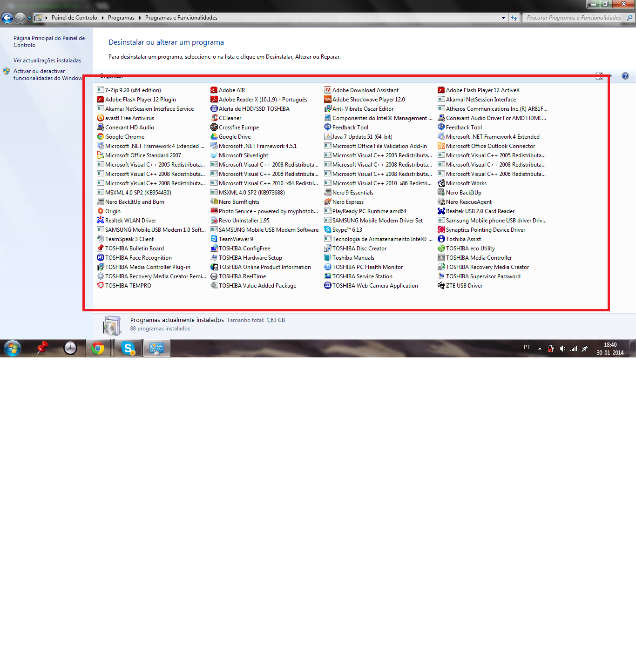Image resolution: width=636 pixels, height=672 pixels.
Task: Click the Adobe Reader X icon
Action: pyautogui.click(x=214, y=99)
